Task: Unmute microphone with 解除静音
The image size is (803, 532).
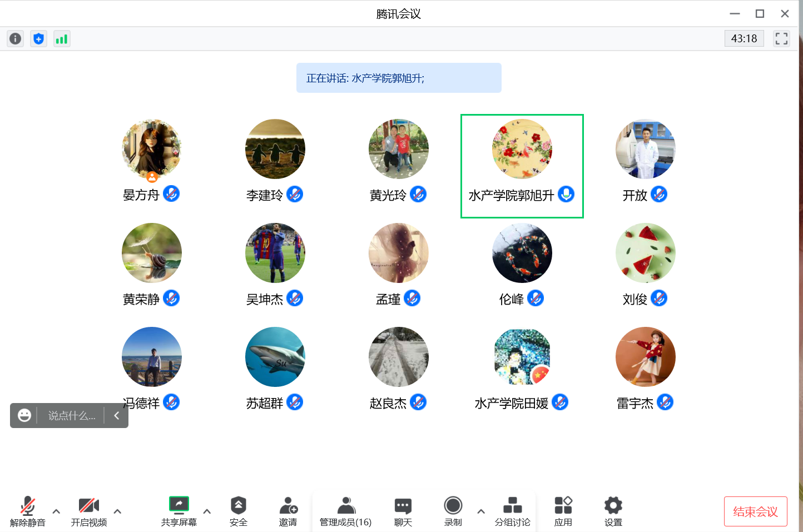Action: tap(28, 511)
